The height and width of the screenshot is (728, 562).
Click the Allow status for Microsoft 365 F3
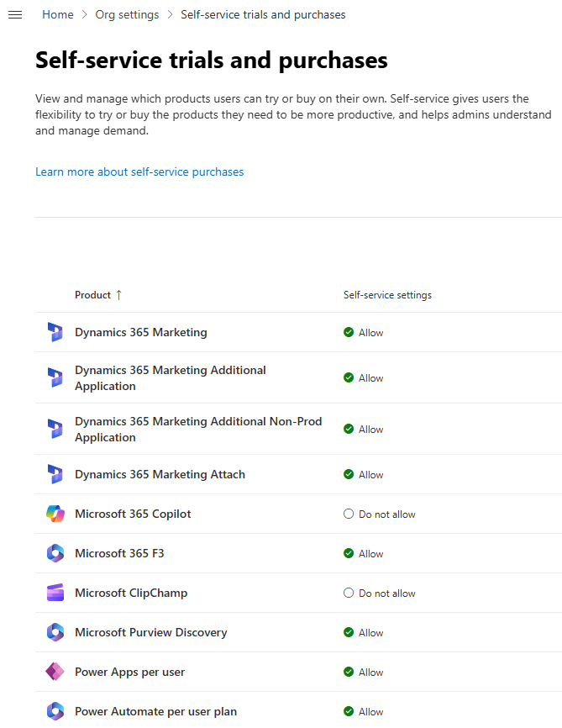(x=364, y=554)
